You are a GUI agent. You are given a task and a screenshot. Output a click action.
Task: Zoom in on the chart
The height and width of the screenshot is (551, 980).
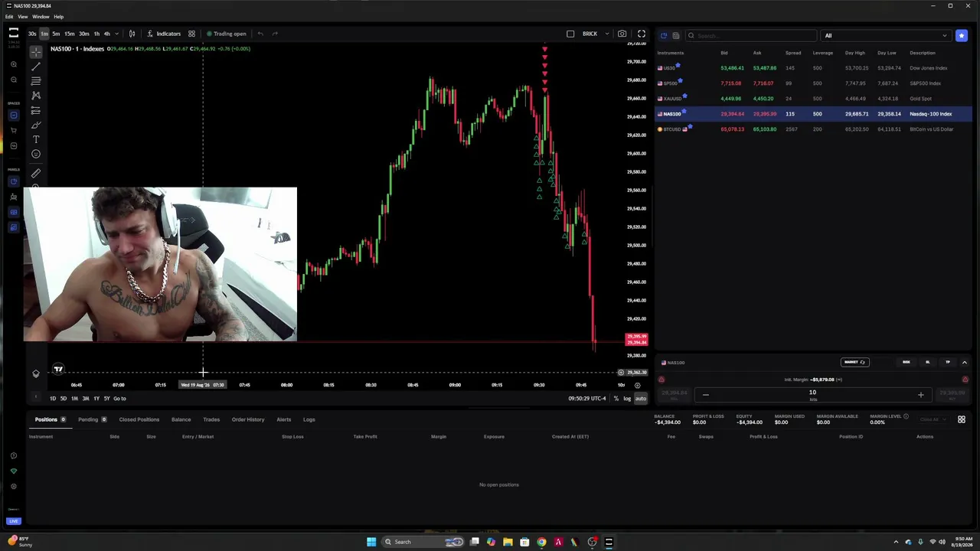pos(14,65)
